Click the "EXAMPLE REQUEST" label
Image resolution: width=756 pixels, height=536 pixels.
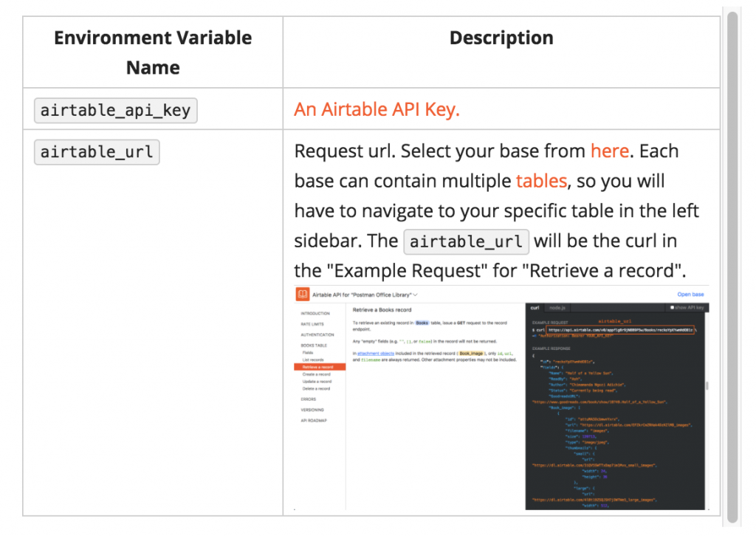click(x=550, y=322)
